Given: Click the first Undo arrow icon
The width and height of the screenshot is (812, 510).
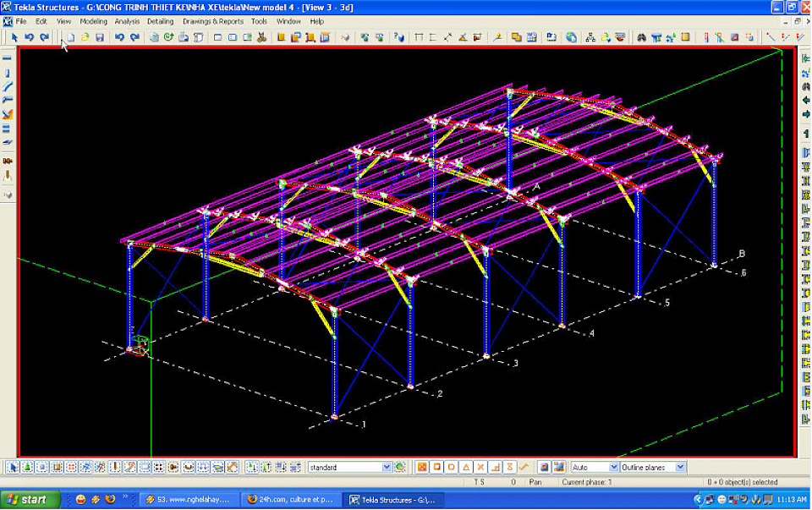Looking at the screenshot, I should (x=29, y=37).
